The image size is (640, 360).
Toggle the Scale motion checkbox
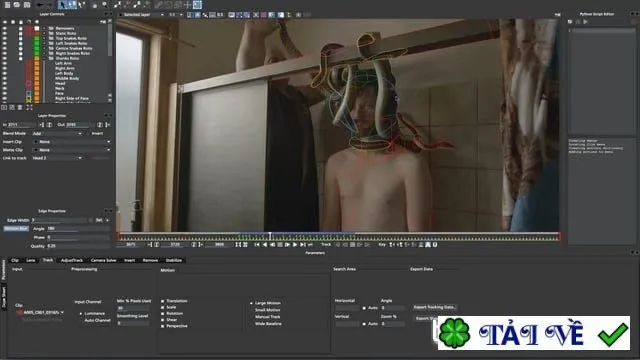coord(162,307)
